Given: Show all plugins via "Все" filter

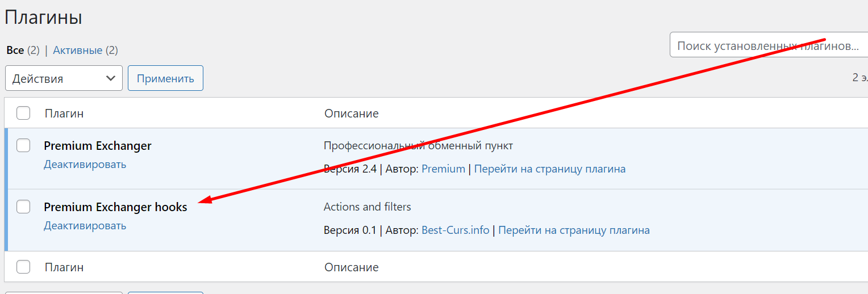Looking at the screenshot, I should click(15, 51).
